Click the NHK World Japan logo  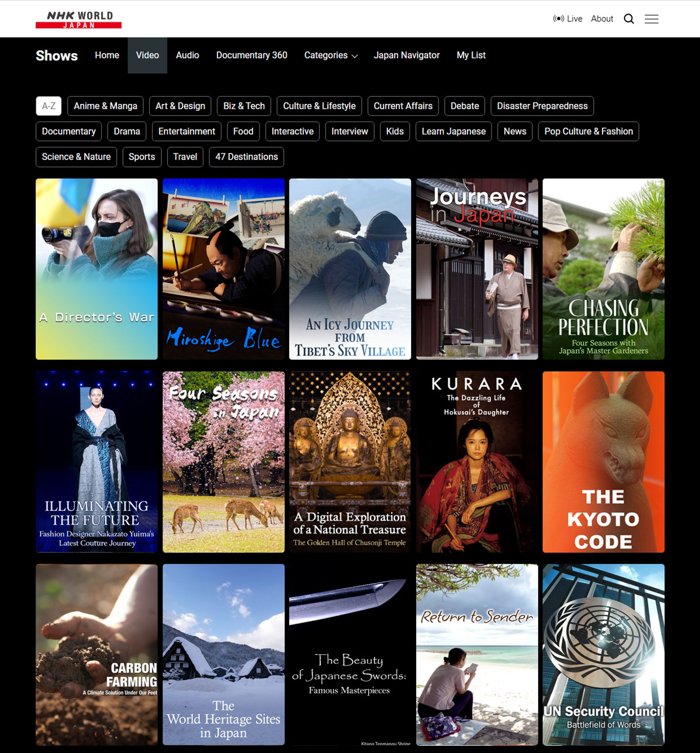79,19
